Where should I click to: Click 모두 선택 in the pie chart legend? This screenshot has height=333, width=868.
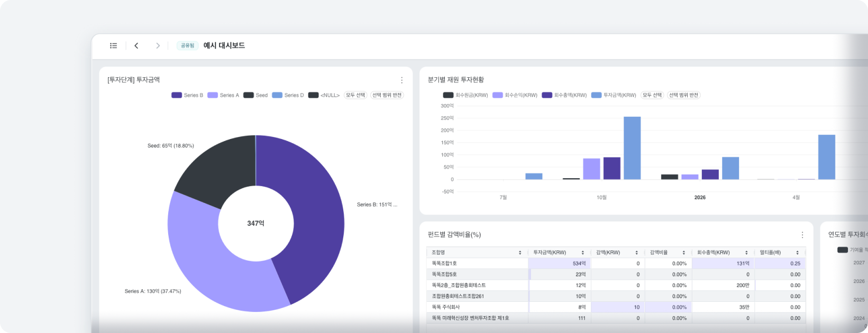click(x=355, y=95)
